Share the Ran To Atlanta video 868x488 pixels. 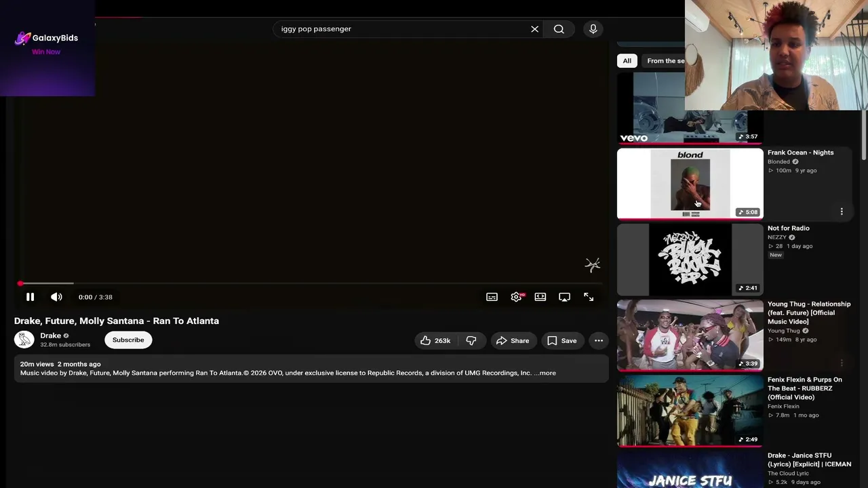tap(513, 340)
